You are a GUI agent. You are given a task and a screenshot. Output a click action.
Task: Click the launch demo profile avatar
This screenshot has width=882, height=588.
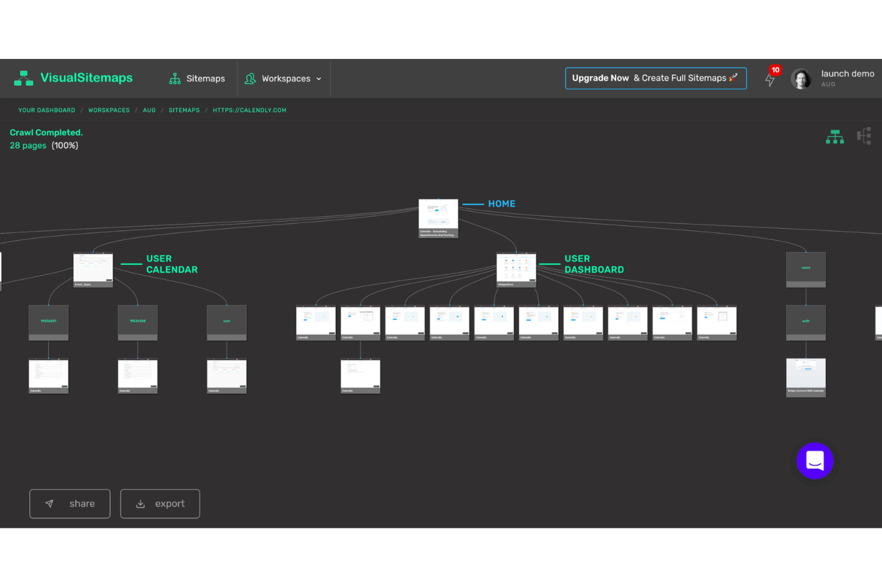click(801, 79)
